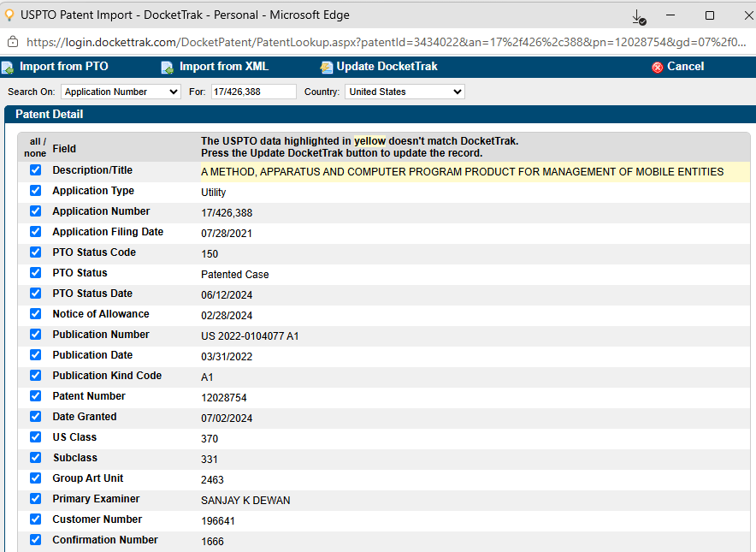Choose Import from XML
The image size is (756, 552).
click(x=224, y=67)
